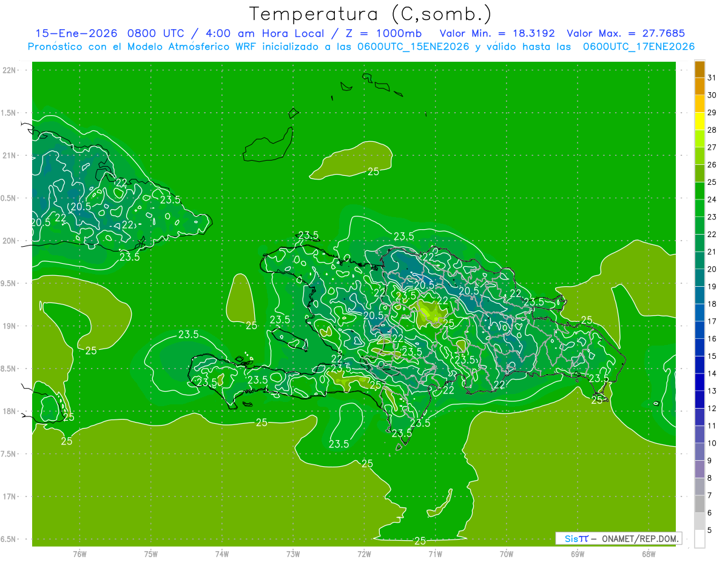The height and width of the screenshot is (562, 728).
Task: Click '4:00 am Hora Local' text
Action: click(x=263, y=33)
